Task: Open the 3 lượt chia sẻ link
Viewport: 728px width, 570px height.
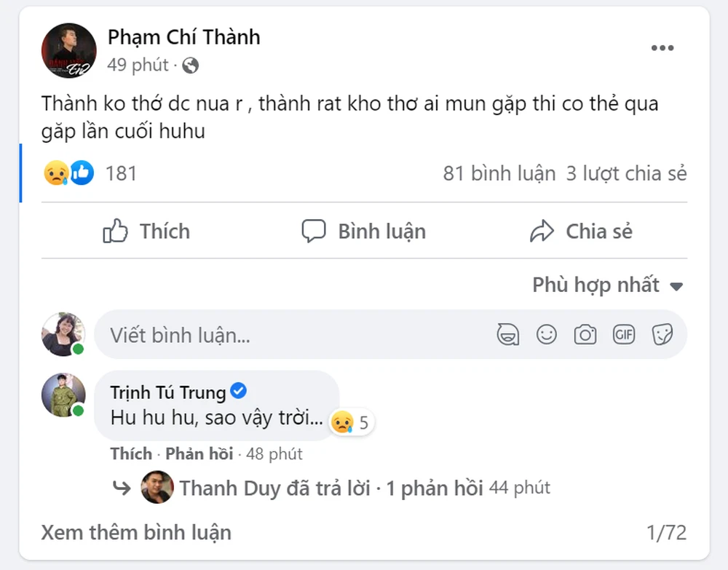Action: point(626,174)
